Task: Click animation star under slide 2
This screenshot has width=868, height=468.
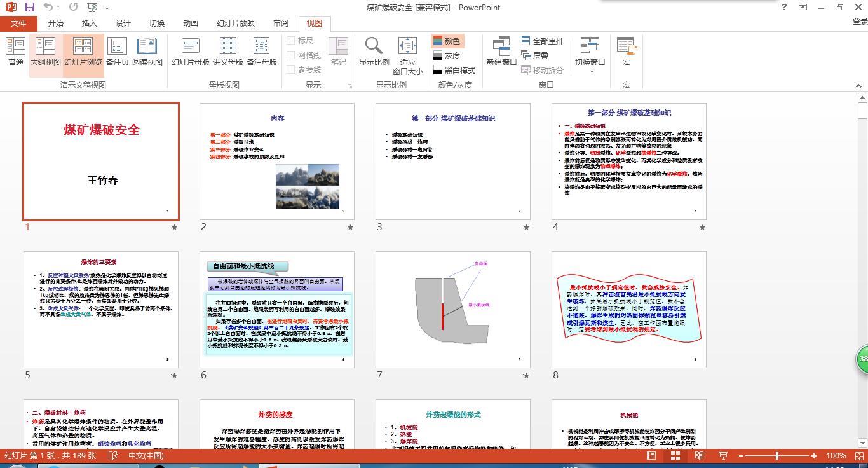Action: 349,227
